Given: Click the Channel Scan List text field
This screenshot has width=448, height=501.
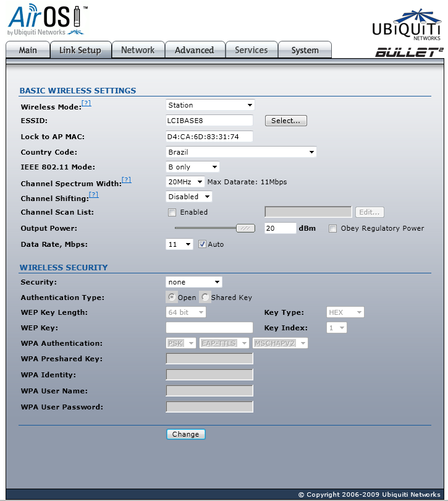Looking at the screenshot, I should click(x=308, y=212).
